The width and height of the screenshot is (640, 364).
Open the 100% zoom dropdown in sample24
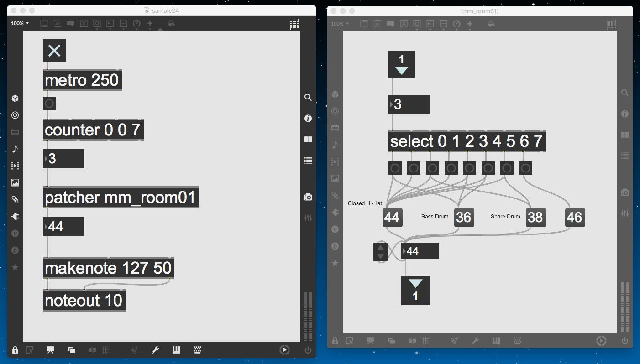(x=20, y=23)
